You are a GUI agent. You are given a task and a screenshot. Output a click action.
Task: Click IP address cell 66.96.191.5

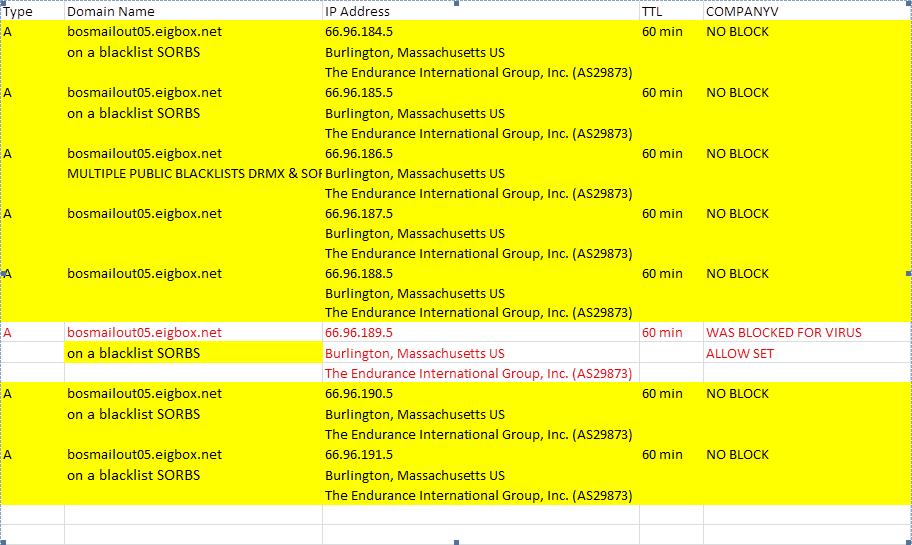click(480, 454)
